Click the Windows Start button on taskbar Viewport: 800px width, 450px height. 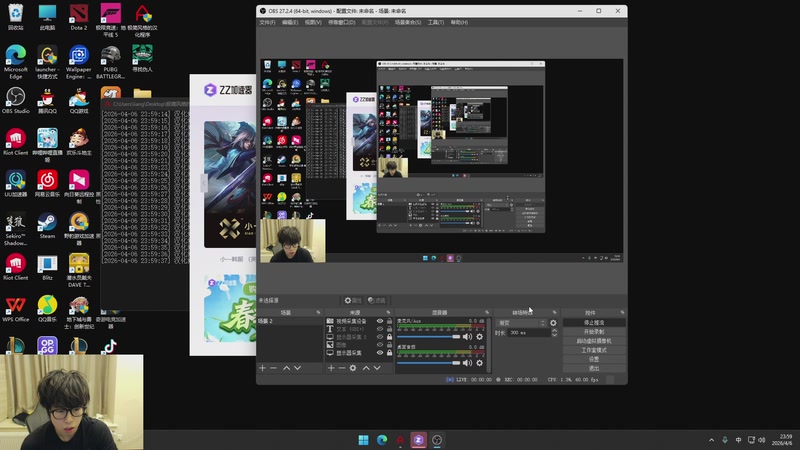363,440
